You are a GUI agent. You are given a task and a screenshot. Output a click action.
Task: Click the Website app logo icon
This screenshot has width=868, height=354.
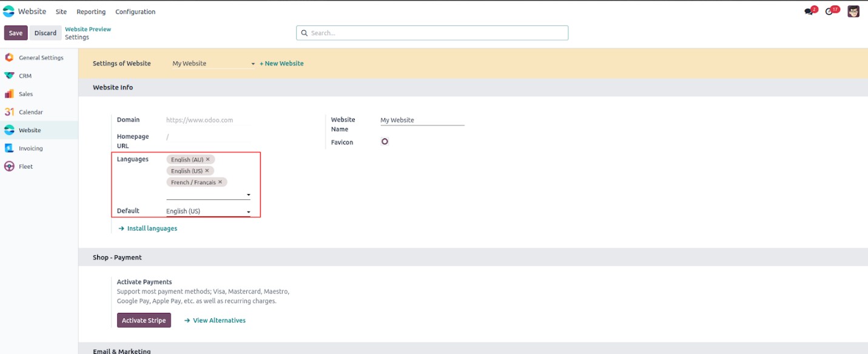(x=8, y=12)
